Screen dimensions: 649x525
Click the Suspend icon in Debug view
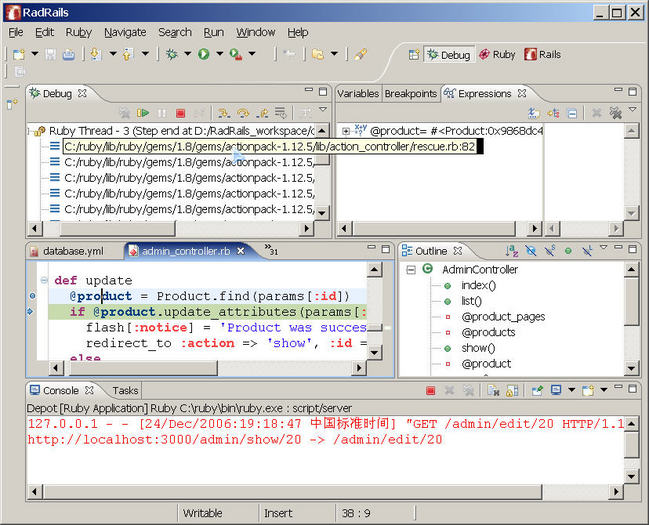[x=162, y=113]
